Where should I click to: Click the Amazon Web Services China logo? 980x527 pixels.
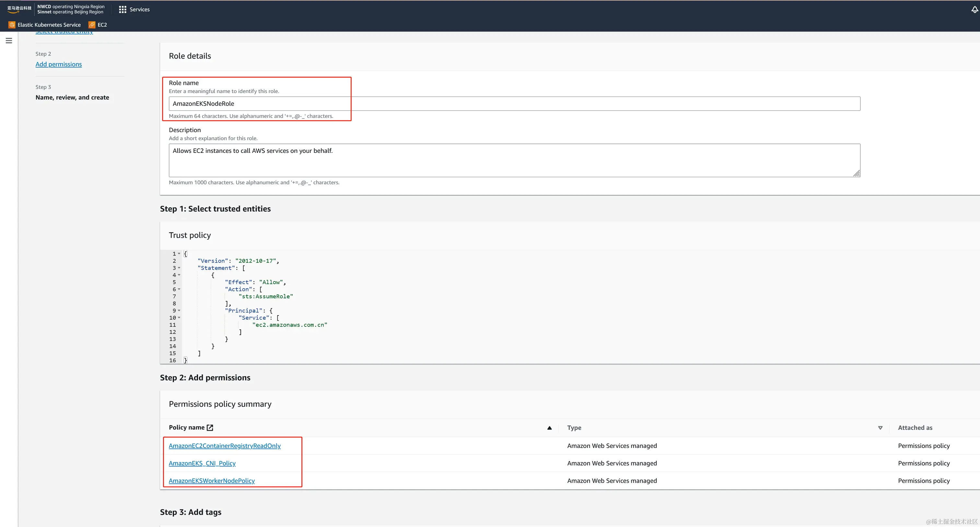point(19,9)
